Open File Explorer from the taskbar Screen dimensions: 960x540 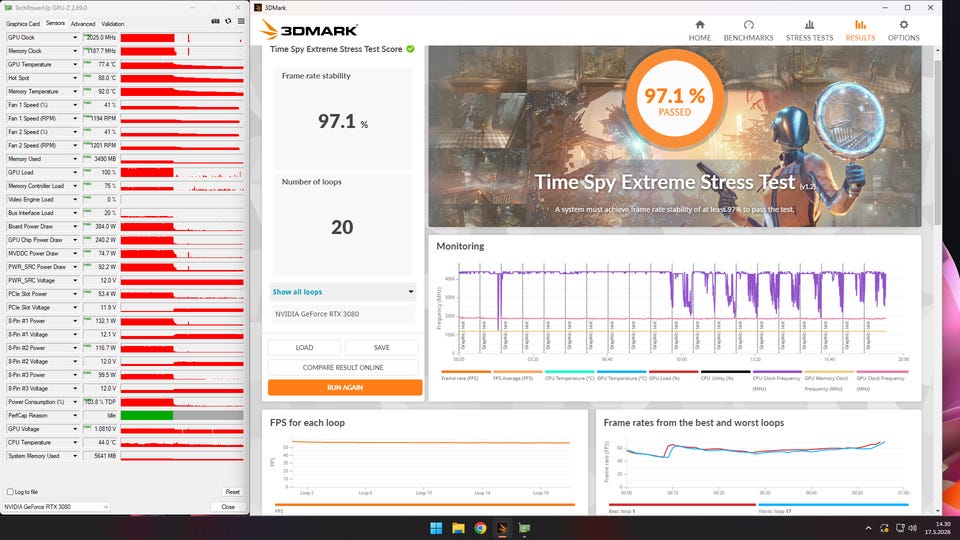click(458, 528)
